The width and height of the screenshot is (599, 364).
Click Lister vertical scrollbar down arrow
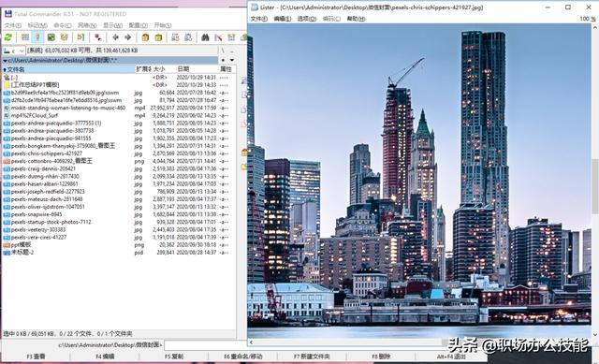pyautogui.click(x=595, y=335)
